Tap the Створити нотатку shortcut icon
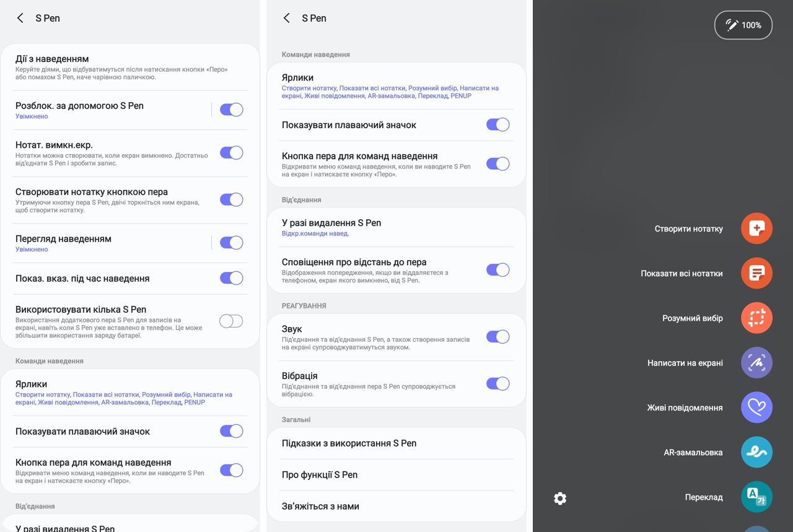Image resolution: width=793 pixels, height=532 pixels. coord(756,229)
